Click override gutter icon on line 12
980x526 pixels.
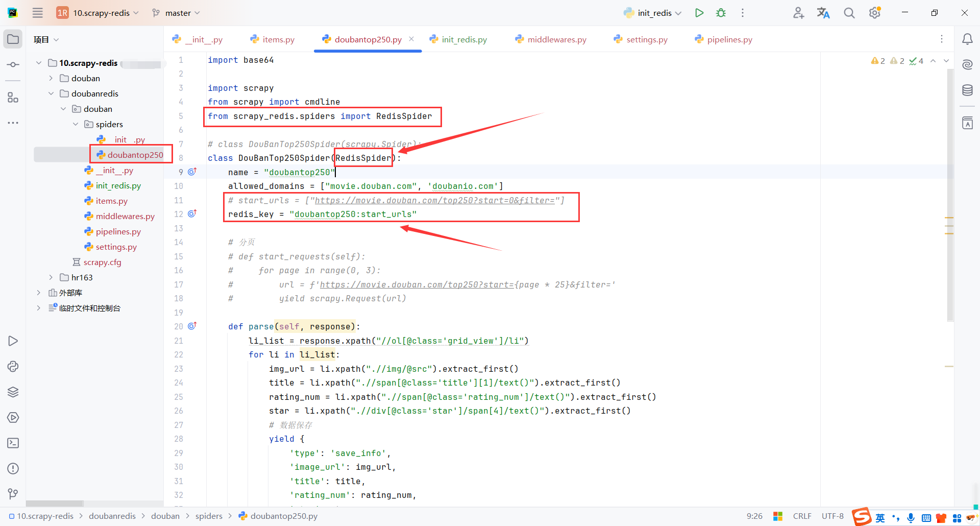pyautogui.click(x=192, y=213)
